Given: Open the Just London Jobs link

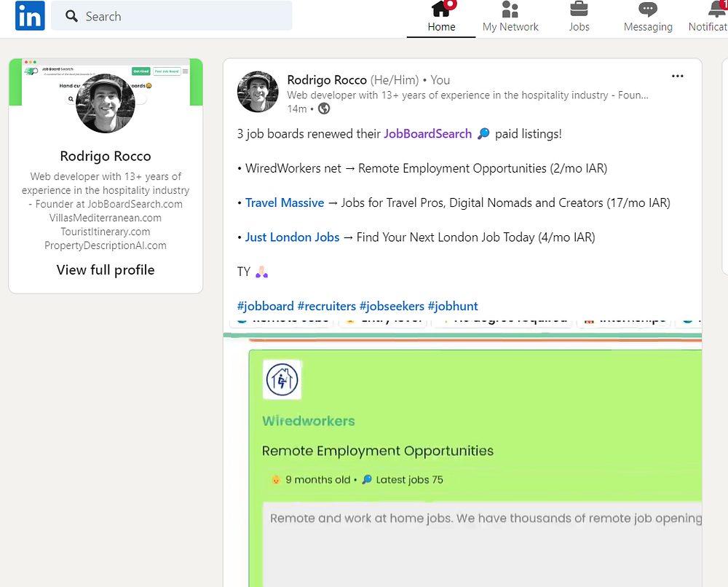Looking at the screenshot, I should point(292,237).
